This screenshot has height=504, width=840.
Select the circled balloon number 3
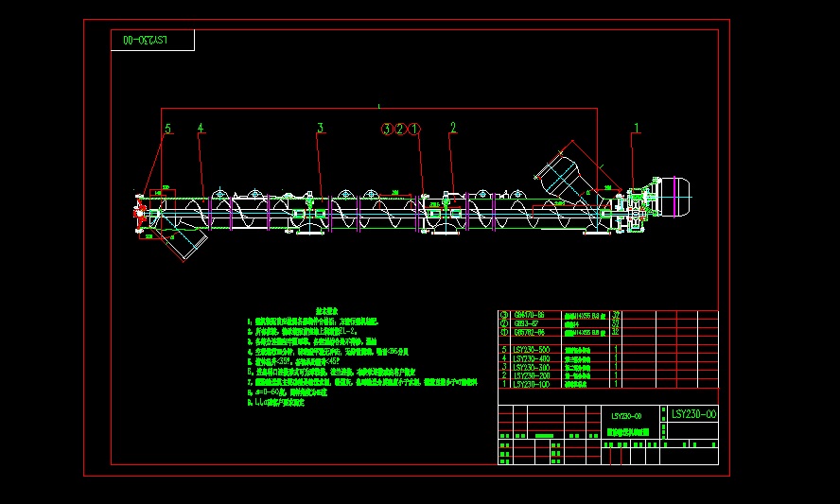[386, 129]
